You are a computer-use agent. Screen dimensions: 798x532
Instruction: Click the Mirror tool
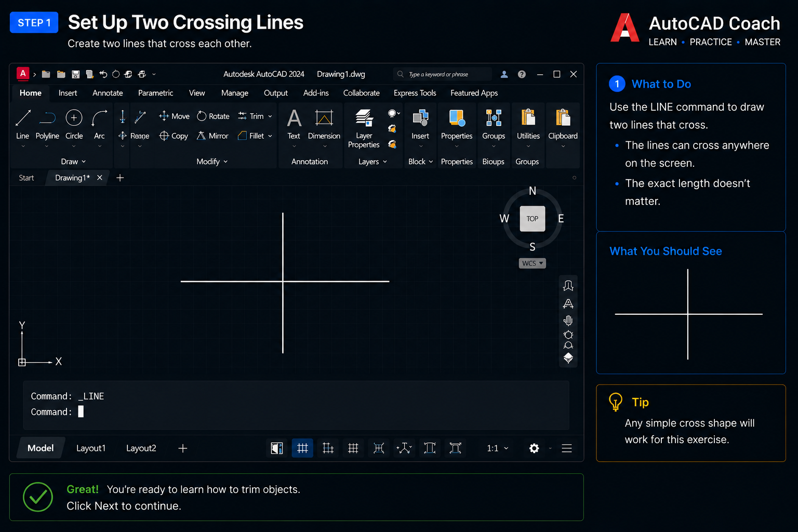pos(212,136)
